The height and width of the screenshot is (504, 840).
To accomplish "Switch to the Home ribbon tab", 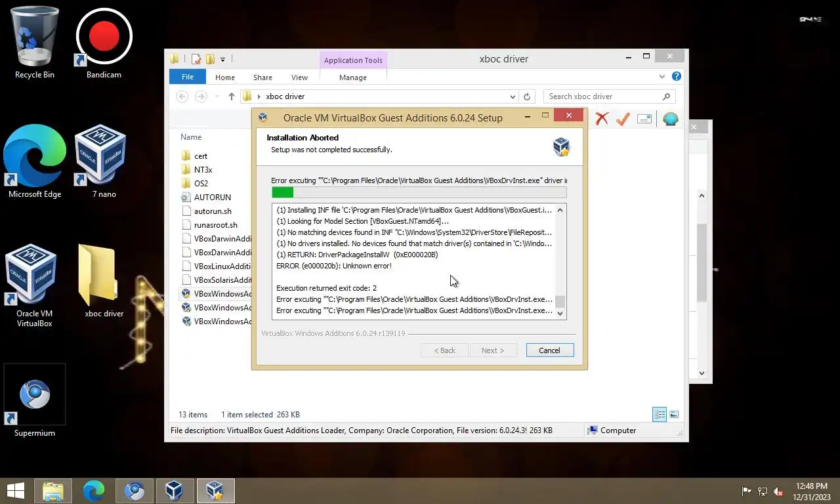I will pos(225,77).
